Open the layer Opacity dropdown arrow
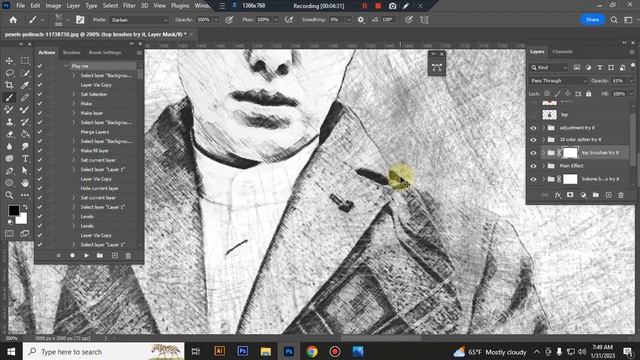 (x=631, y=81)
